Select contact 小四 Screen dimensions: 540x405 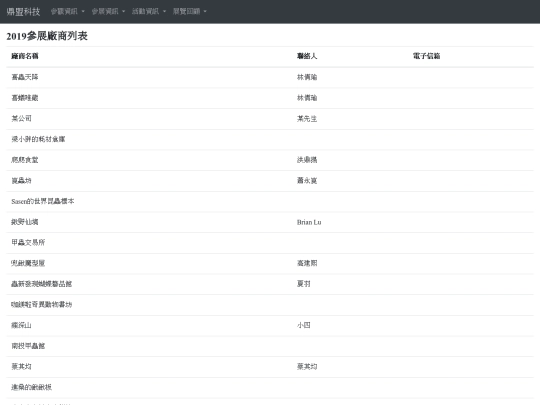pos(304,325)
